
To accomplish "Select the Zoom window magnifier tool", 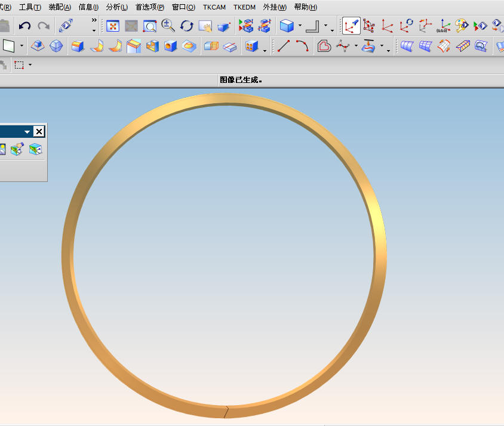I will [149, 26].
